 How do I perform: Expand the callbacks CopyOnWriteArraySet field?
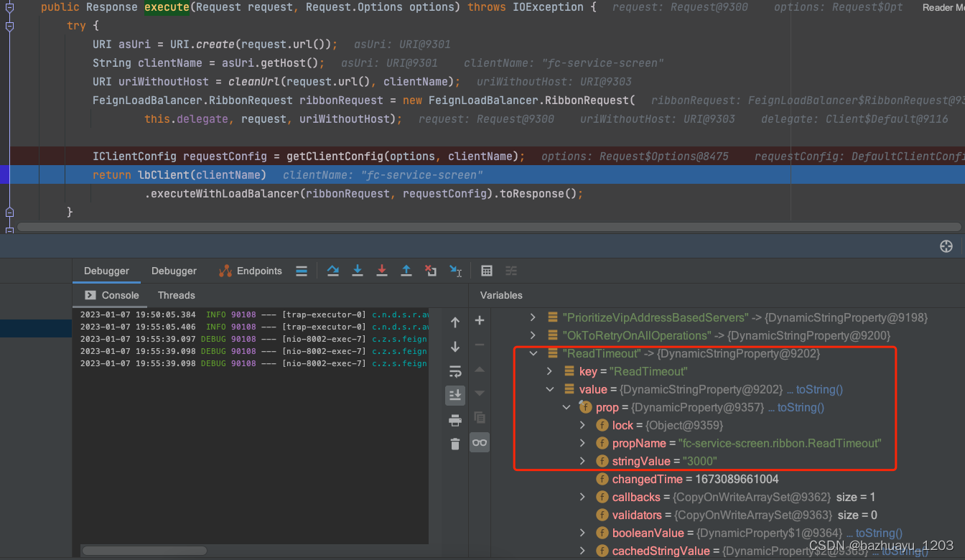[584, 497]
